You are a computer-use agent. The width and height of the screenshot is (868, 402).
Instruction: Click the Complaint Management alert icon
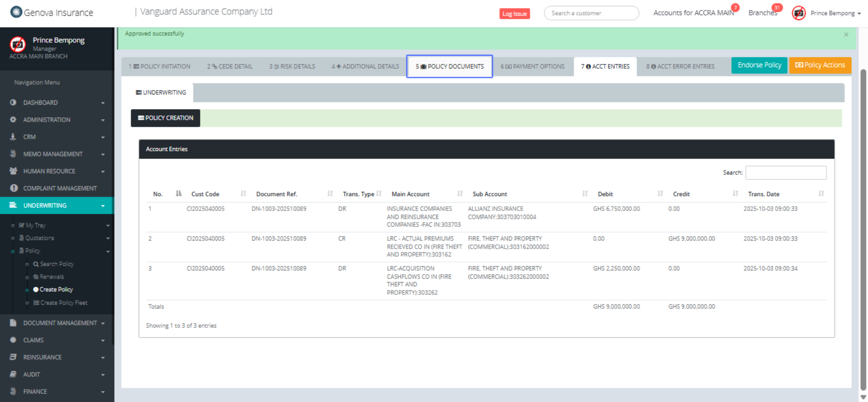click(x=13, y=188)
